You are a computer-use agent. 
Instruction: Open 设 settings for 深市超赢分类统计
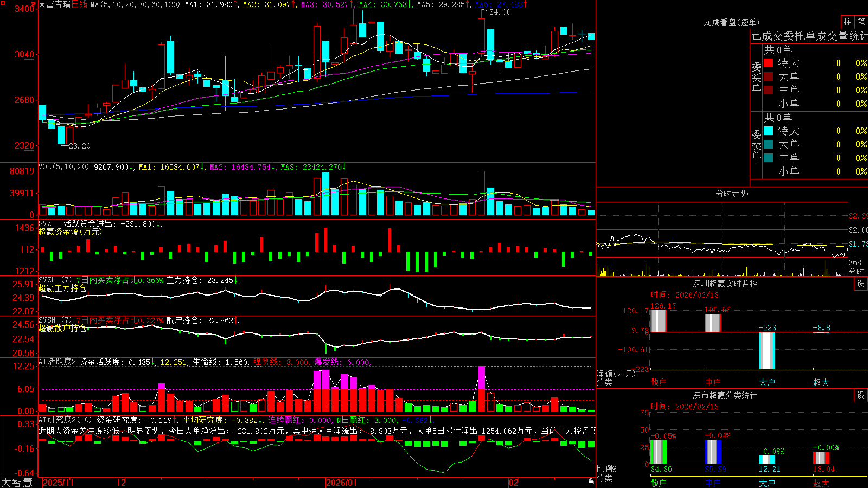point(861,395)
